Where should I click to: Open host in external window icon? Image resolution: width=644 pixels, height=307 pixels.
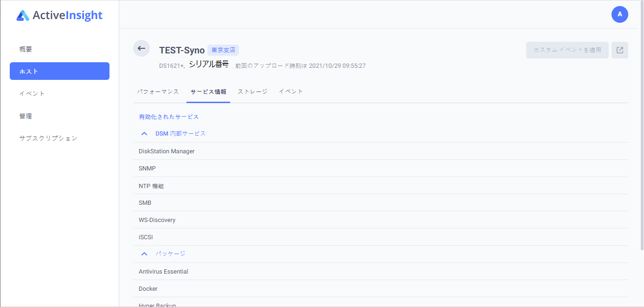tap(620, 50)
